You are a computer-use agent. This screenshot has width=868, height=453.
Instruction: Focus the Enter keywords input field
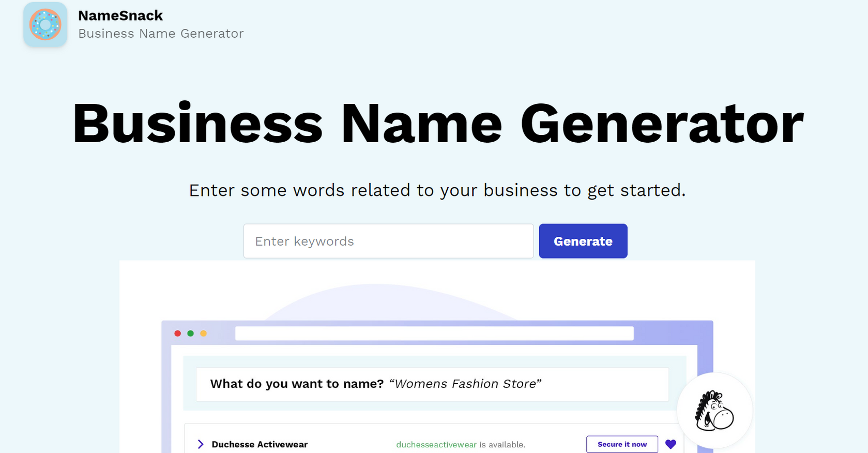[388, 241]
